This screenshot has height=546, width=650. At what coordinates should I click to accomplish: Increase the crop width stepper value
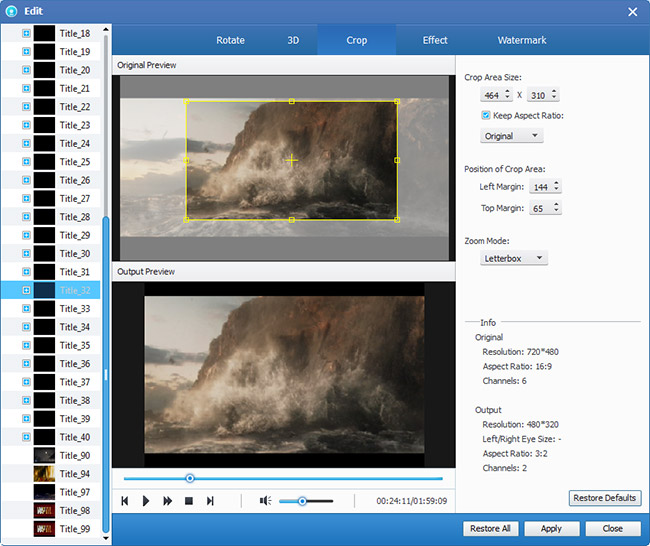click(x=507, y=91)
